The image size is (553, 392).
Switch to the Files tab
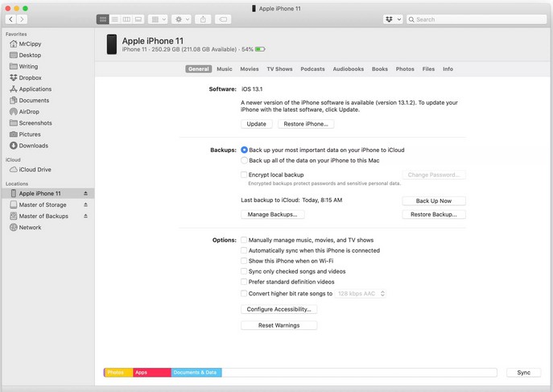point(428,68)
